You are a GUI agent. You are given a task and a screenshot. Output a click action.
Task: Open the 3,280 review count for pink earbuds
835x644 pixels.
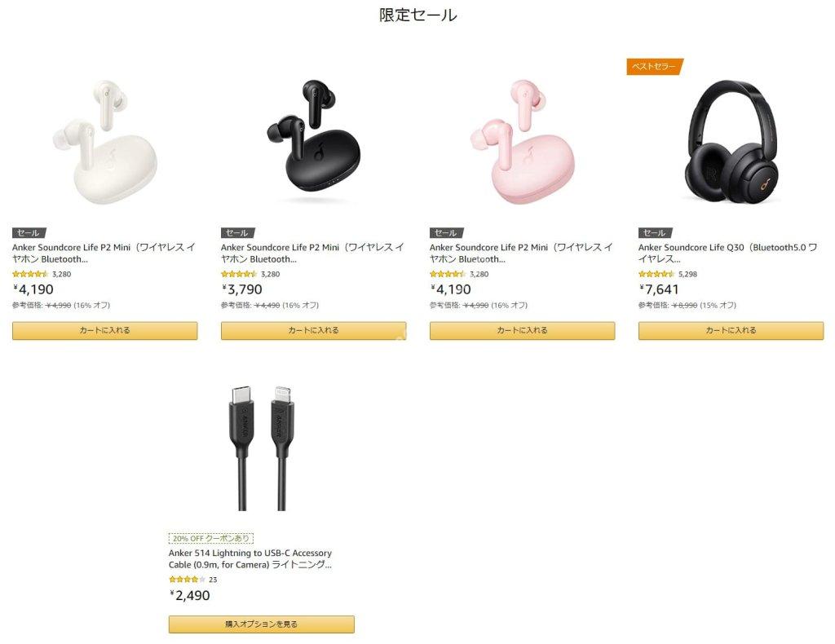pyautogui.click(x=479, y=274)
